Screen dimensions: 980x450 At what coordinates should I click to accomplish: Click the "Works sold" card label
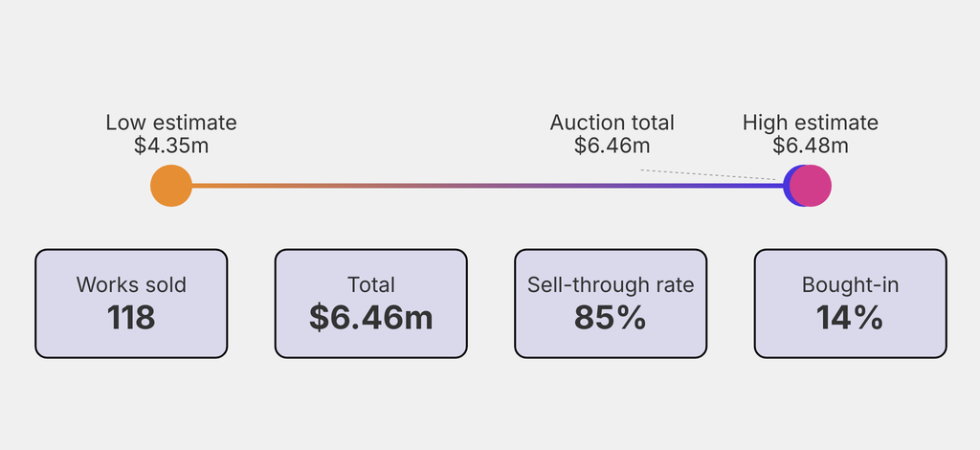[x=131, y=284]
